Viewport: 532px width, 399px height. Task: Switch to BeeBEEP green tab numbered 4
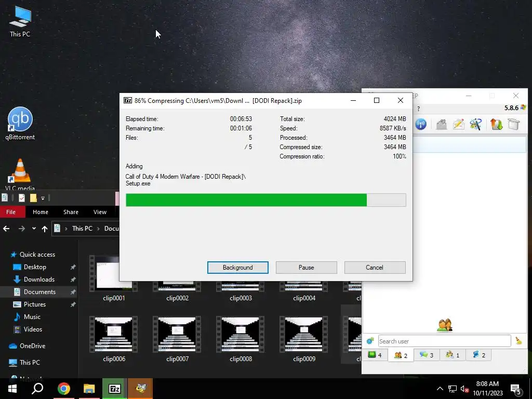[375, 355]
